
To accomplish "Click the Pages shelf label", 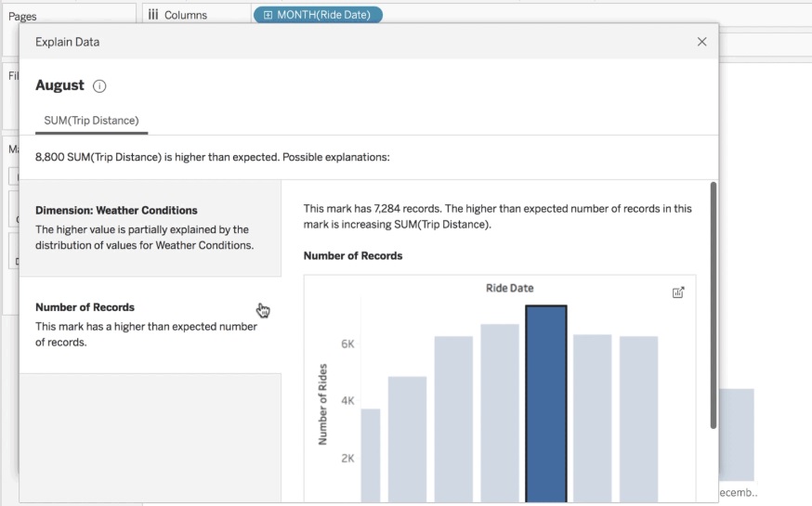I will (x=22, y=17).
